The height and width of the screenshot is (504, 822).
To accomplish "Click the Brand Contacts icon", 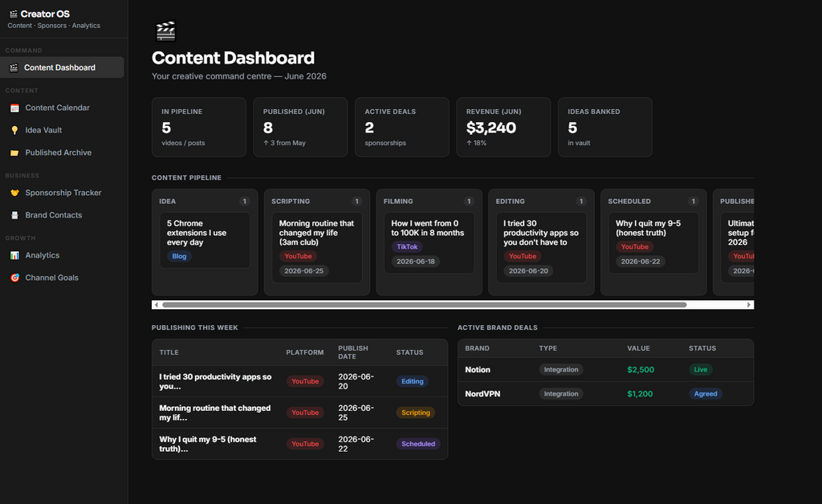I will (14, 215).
